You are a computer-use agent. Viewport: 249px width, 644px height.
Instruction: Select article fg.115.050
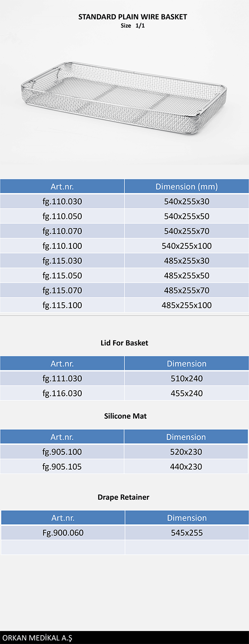point(62,276)
